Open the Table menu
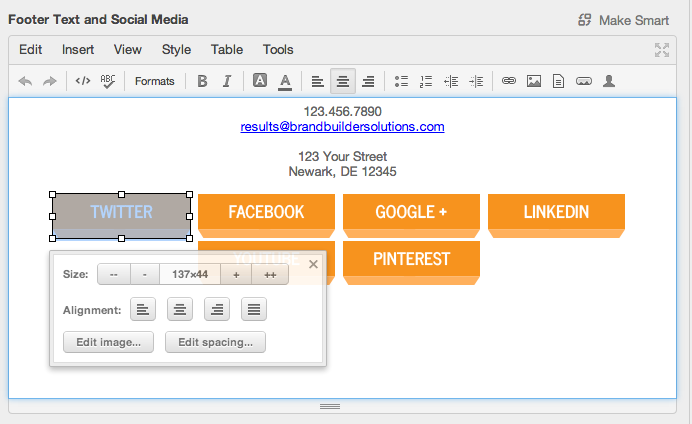 227,49
